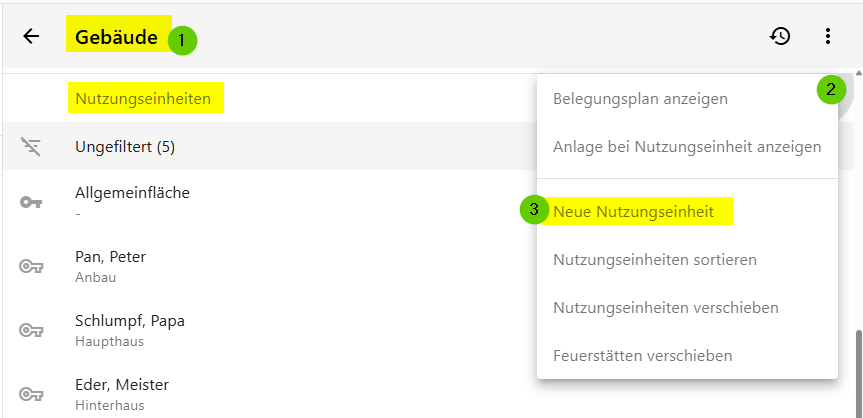Open the Eder, Meister Hinterhaus entry
Viewport: 863px width, 418px height.
(x=270, y=394)
